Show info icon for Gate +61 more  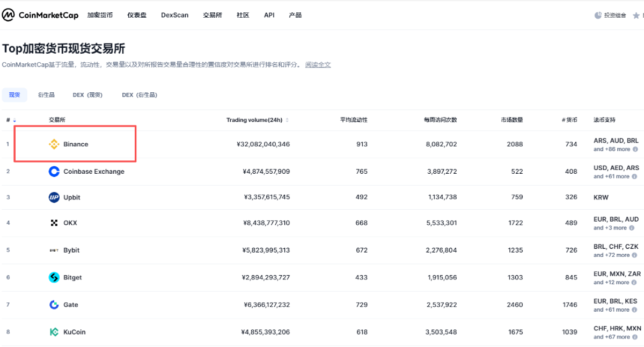tap(634, 310)
